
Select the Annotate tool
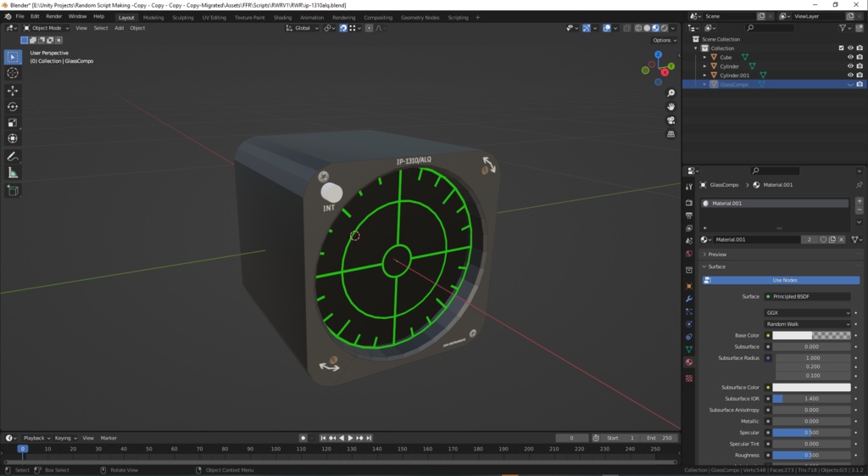click(x=13, y=157)
